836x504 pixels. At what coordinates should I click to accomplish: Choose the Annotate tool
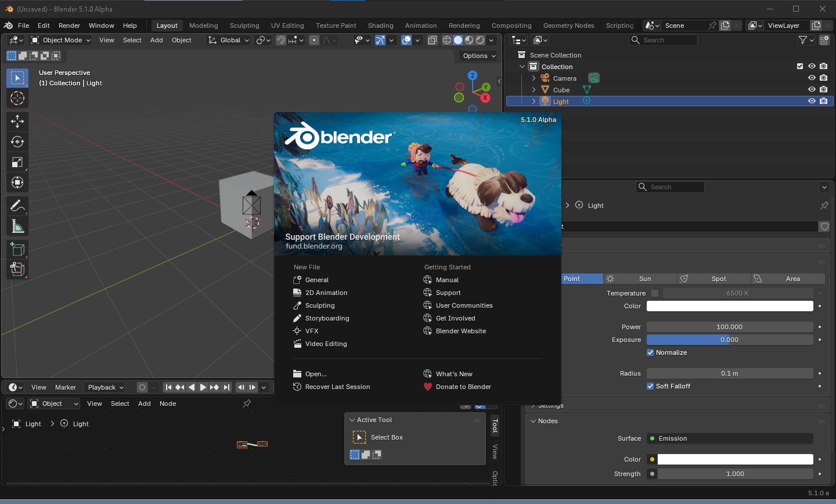click(x=17, y=205)
